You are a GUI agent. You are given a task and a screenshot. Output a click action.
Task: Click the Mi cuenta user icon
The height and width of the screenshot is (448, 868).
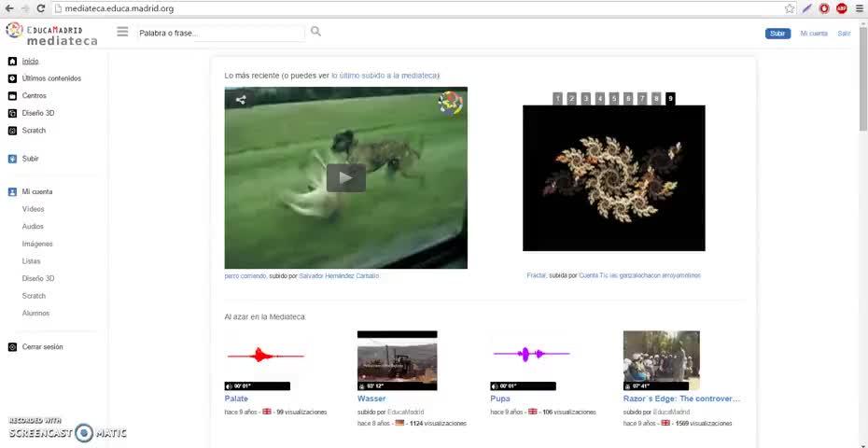point(12,192)
